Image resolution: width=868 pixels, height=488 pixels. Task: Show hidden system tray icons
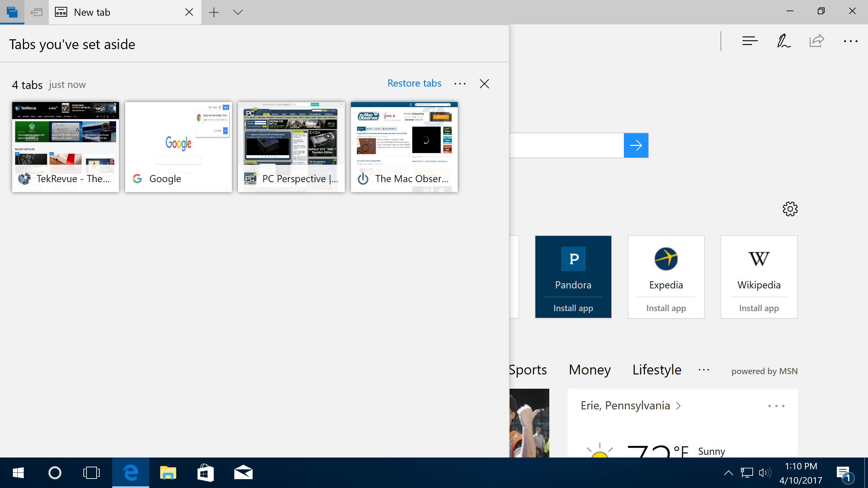click(728, 473)
